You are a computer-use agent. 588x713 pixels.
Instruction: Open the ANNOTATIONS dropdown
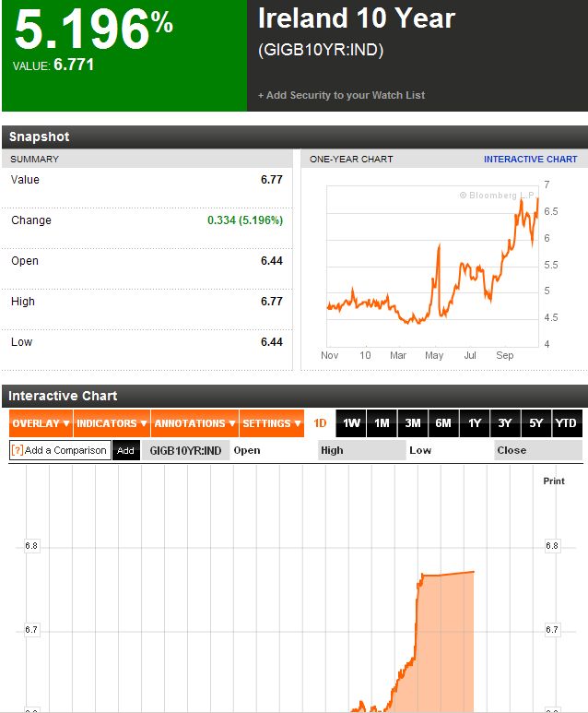click(x=194, y=423)
